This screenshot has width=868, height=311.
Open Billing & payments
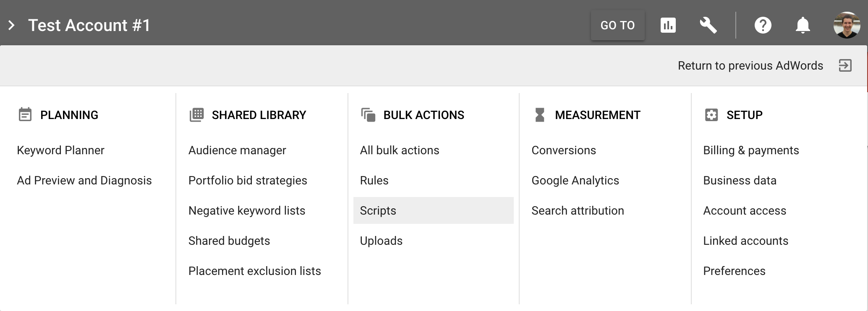(x=751, y=150)
